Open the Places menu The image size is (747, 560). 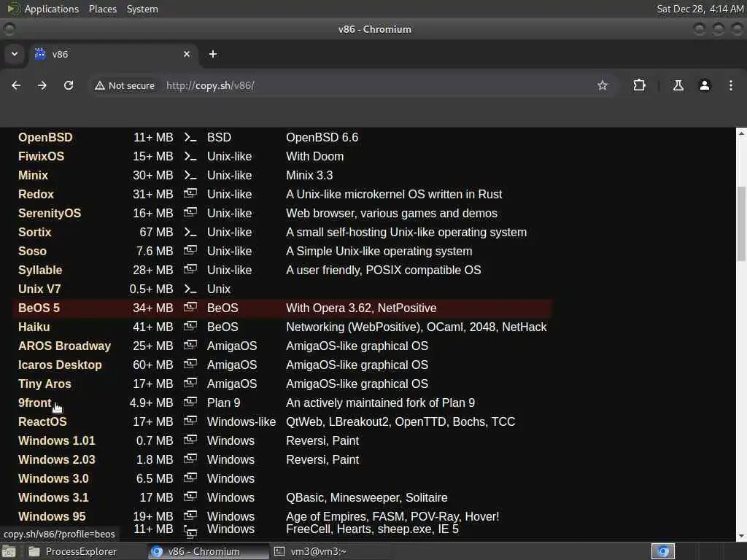(x=103, y=9)
